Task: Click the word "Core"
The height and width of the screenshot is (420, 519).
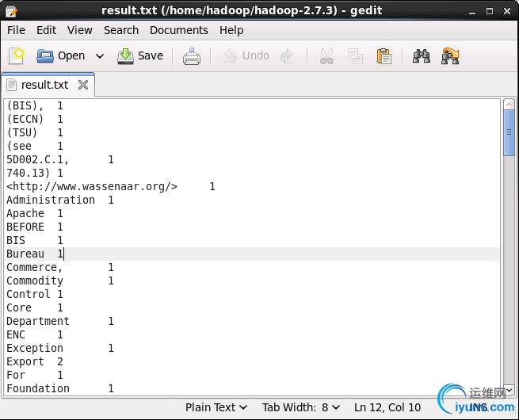Action: tap(19, 307)
